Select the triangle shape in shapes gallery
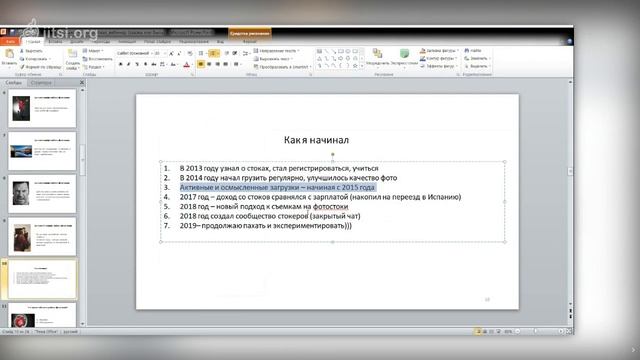This screenshot has height=360, width=640. coord(319,58)
